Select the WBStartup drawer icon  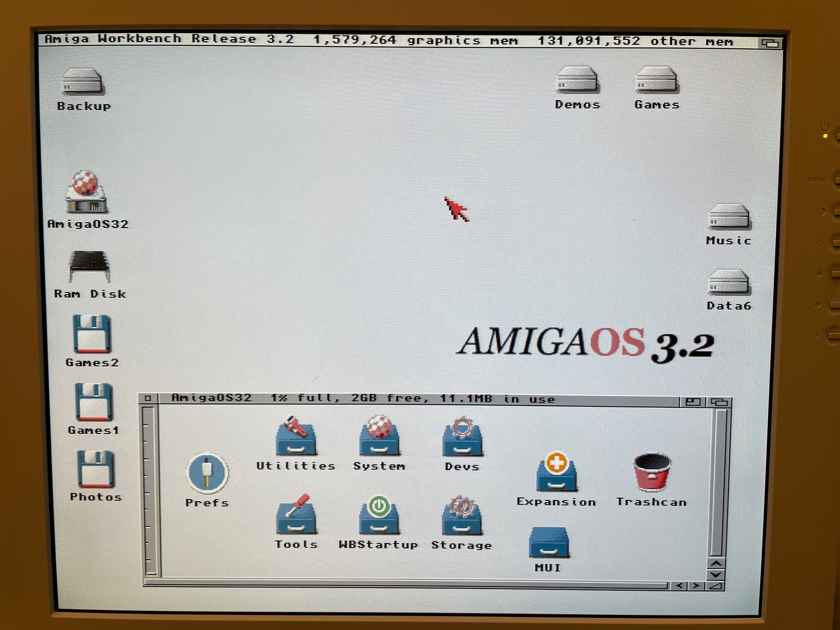point(379,515)
